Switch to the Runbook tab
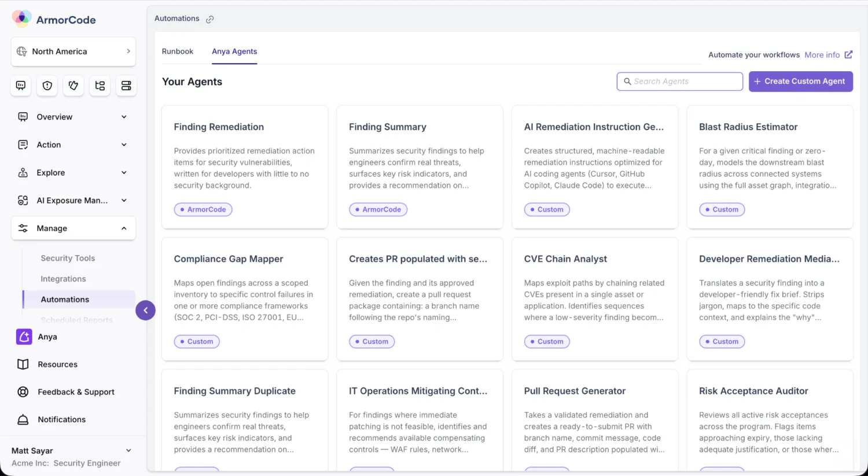 [178, 51]
